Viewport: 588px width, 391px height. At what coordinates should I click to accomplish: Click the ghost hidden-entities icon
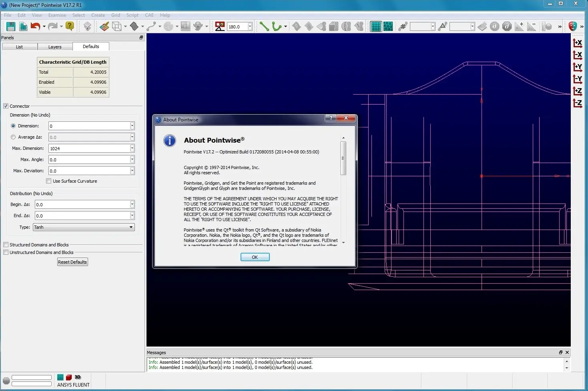click(x=198, y=26)
